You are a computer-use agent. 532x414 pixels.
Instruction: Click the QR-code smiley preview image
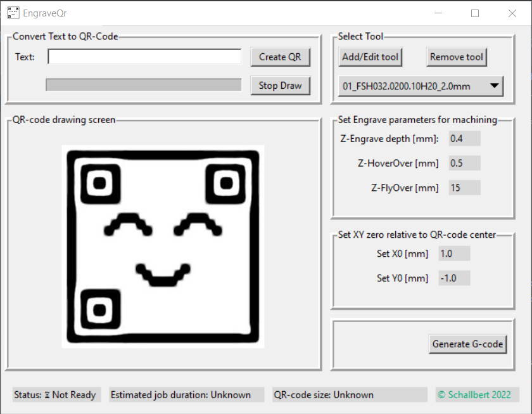pyautogui.click(x=163, y=247)
